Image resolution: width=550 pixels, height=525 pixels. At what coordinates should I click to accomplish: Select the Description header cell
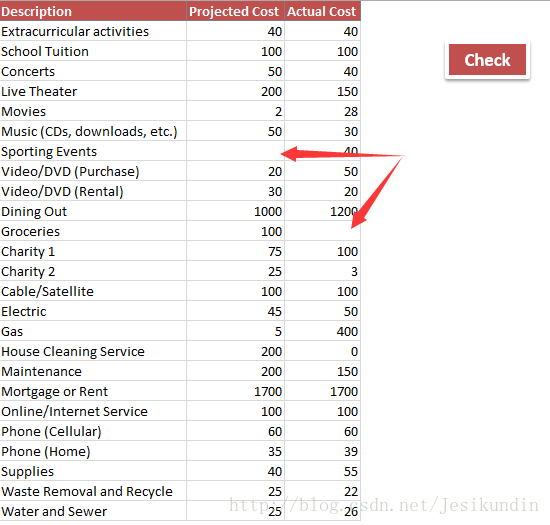(93, 11)
